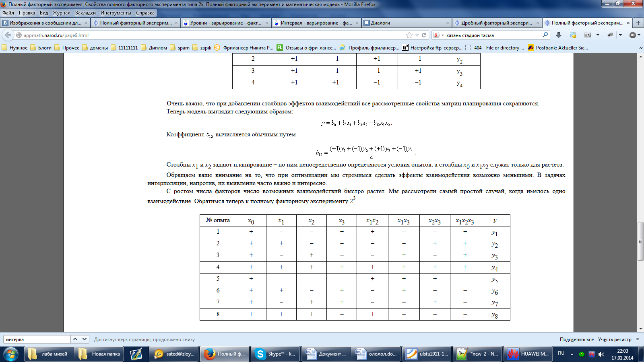Expand the camera tool dropdown arrow
The image size is (644, 362).
(598, 35)
